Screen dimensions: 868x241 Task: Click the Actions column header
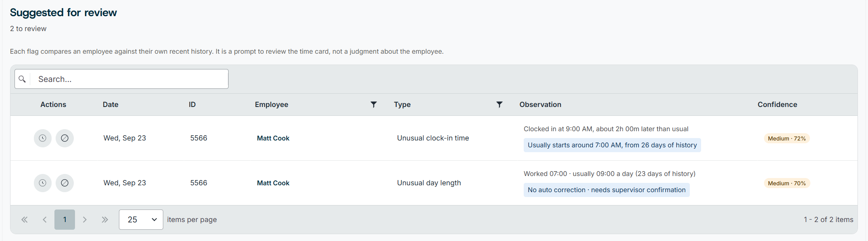(x=53, y=105)
